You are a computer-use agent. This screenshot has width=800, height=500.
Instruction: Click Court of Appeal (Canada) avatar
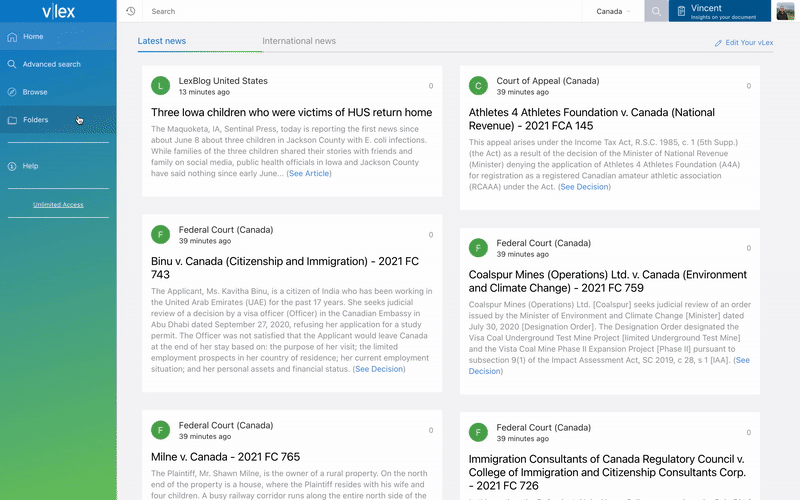(478, 86)
